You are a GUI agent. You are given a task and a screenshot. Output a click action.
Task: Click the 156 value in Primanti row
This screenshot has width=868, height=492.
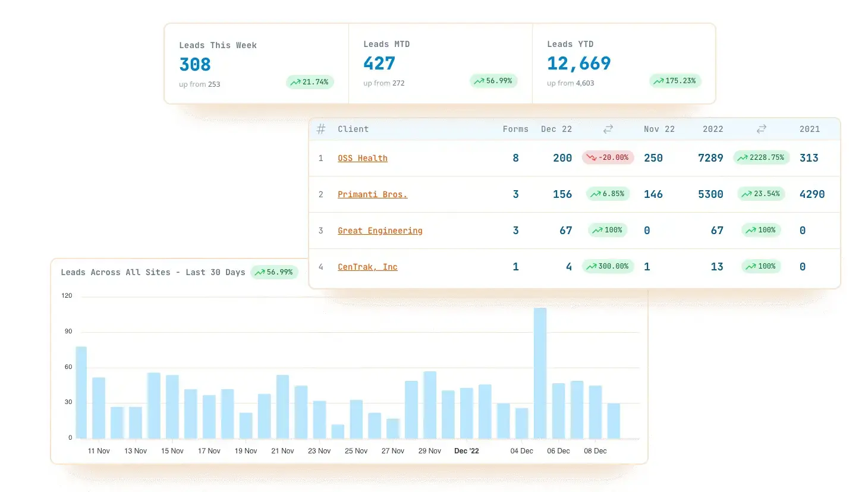[x=562, y=194]
